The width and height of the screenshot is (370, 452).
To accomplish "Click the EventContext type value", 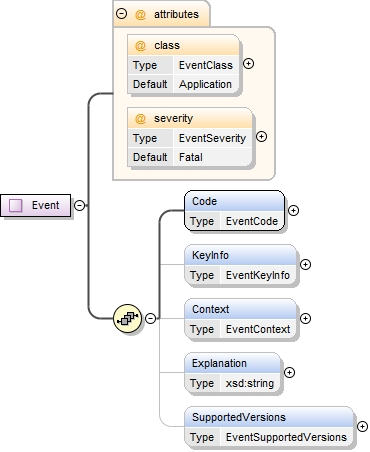I will [x=258, y=329].
